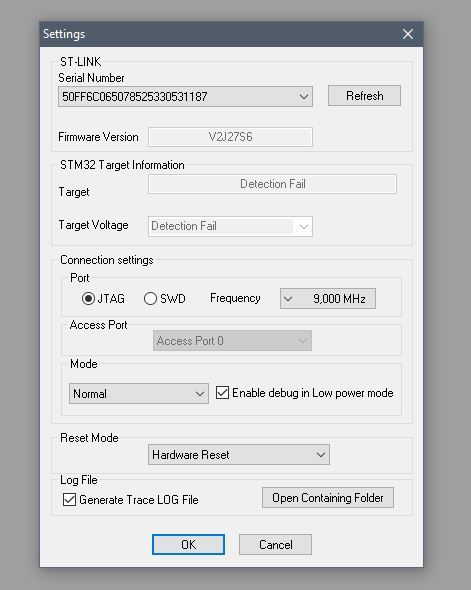Click the Refresh button
This screenshot has height=590, width=471.
(364, 96)
